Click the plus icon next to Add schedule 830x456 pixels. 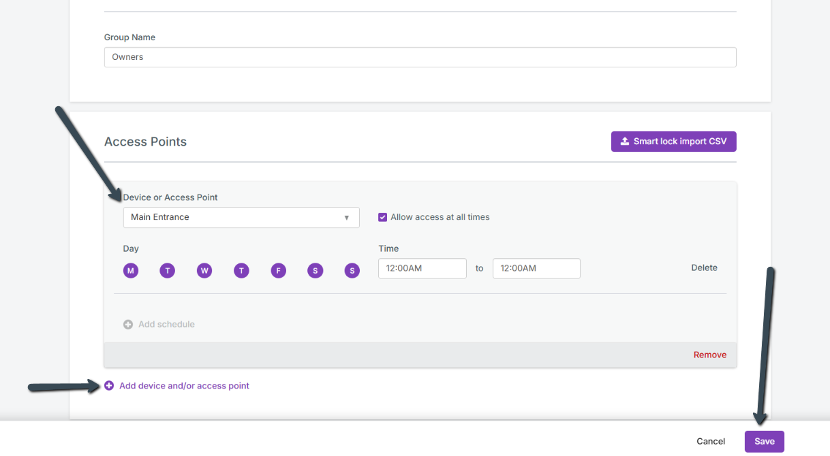(x=128, y=324)
